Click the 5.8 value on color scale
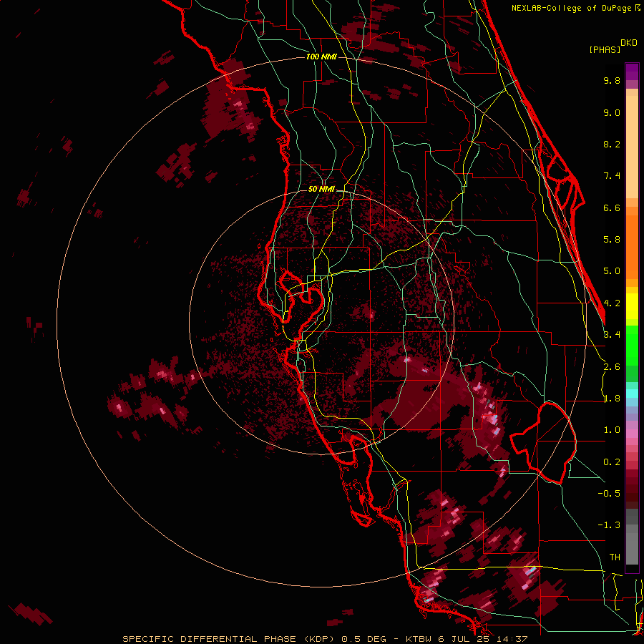This screenshot has height=644, width=644. (612, 240)
